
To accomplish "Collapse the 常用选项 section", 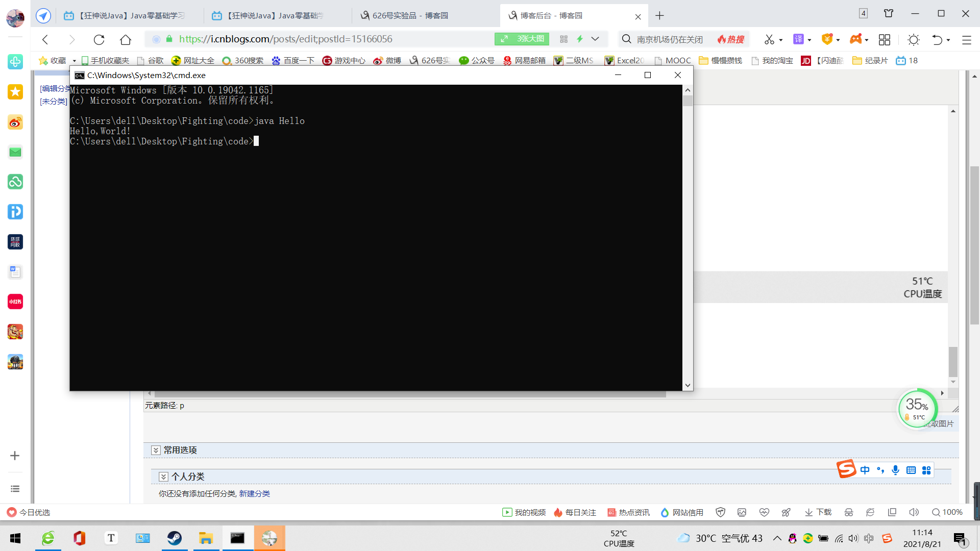I will (x=156, y=450).
